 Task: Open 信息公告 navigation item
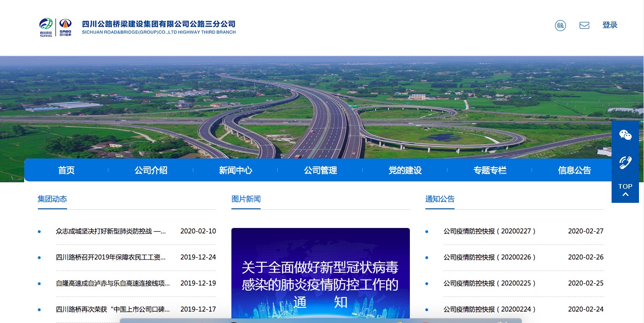click(574, 170)
